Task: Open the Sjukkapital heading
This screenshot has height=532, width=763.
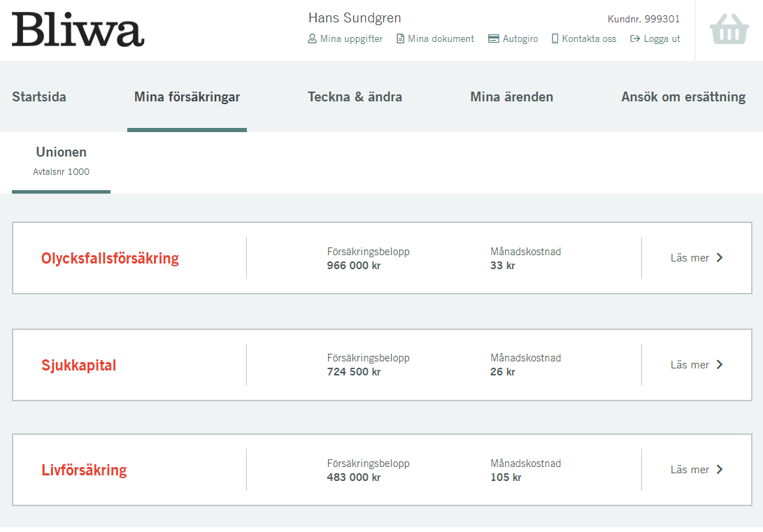Action: coord(79,365)
